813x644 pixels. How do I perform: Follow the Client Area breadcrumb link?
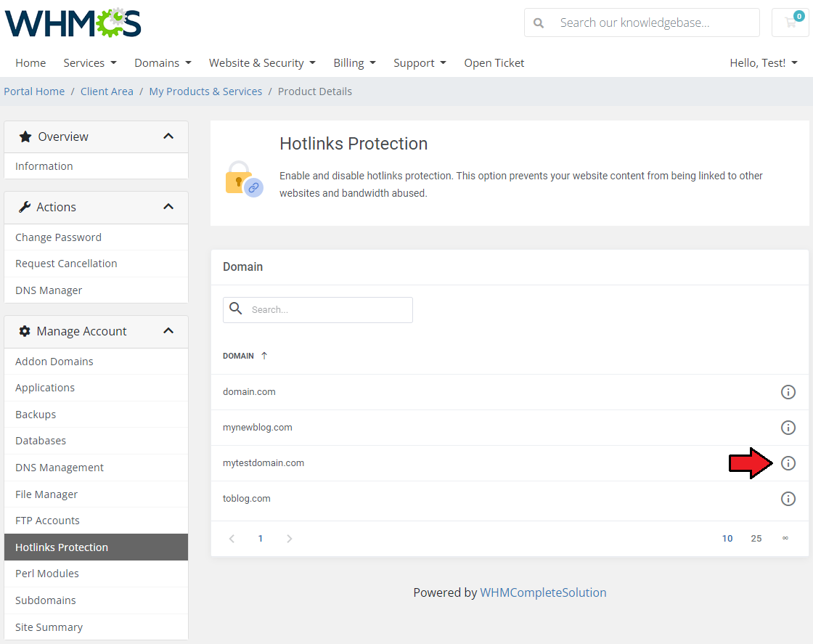107,91
